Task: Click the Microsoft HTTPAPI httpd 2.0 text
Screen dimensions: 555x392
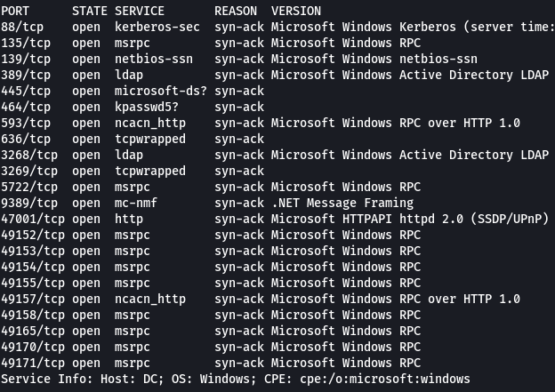Action: [x=367, y=220]
